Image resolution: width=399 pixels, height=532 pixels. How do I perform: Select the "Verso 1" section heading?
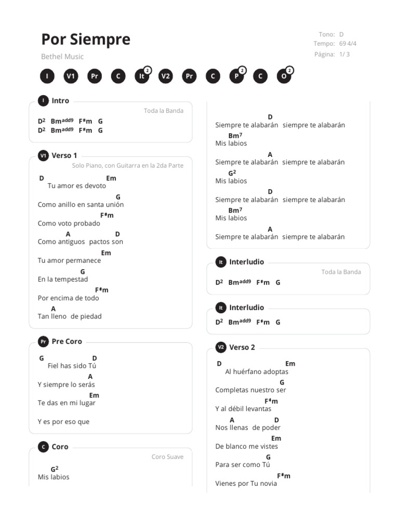click(x=64, y=155)
